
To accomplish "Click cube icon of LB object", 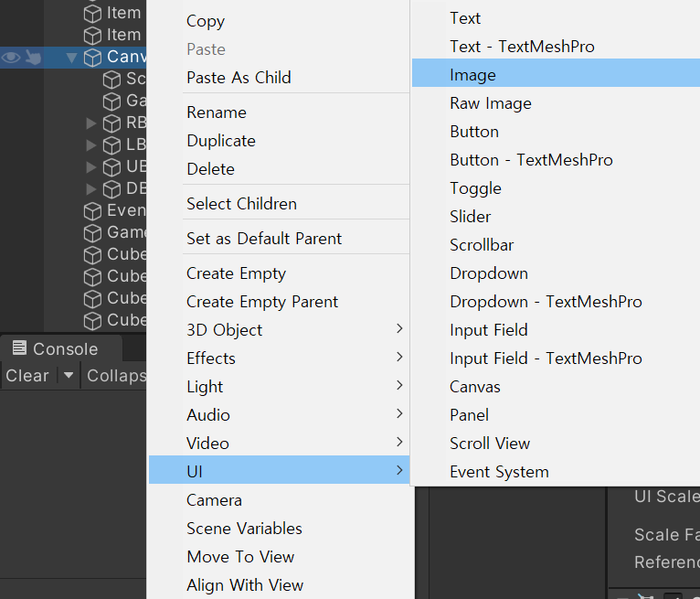I will click(111, 145).
